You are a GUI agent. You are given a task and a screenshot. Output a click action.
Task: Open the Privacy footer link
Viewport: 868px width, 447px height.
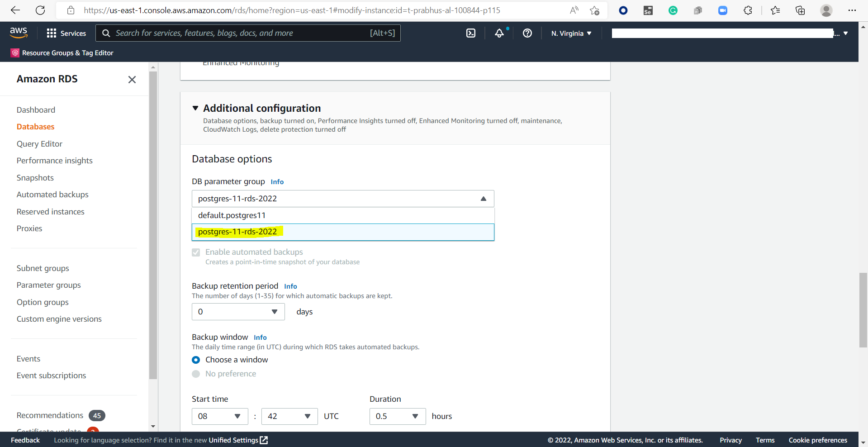click(730, 440)
